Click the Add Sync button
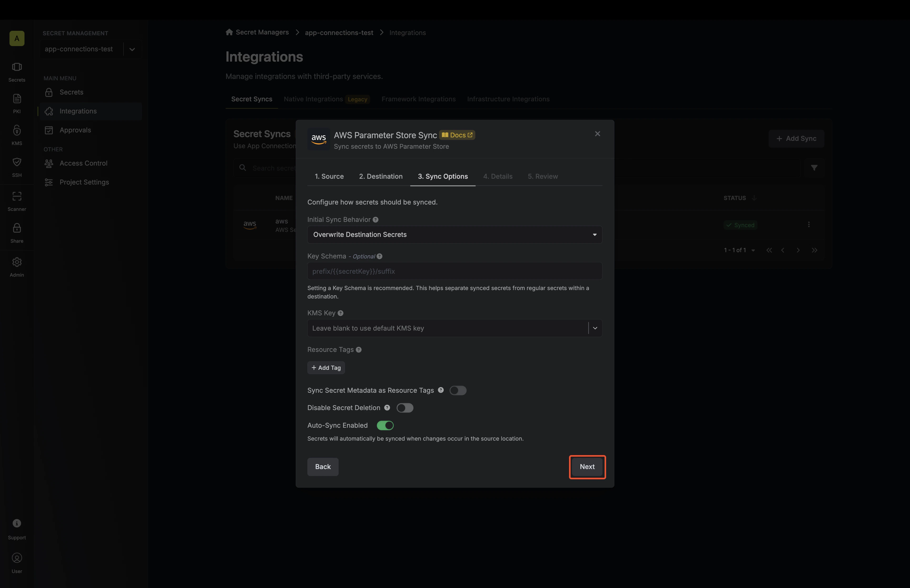 [796, 139]
